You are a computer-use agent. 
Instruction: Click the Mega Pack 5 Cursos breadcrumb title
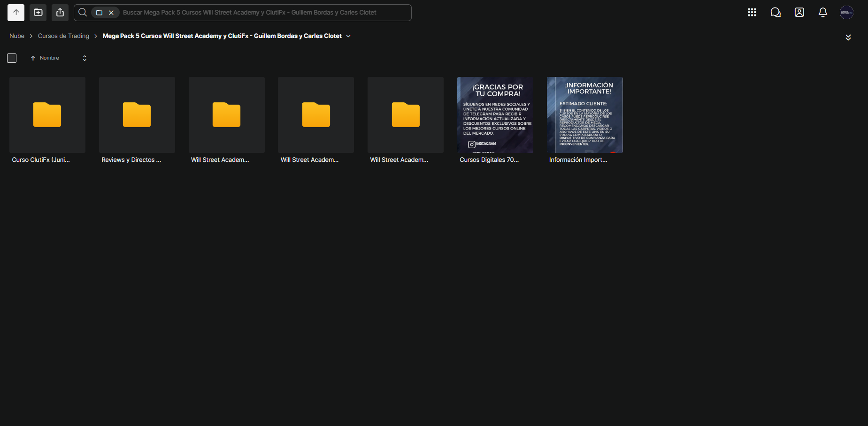click(x=222, y=36)
